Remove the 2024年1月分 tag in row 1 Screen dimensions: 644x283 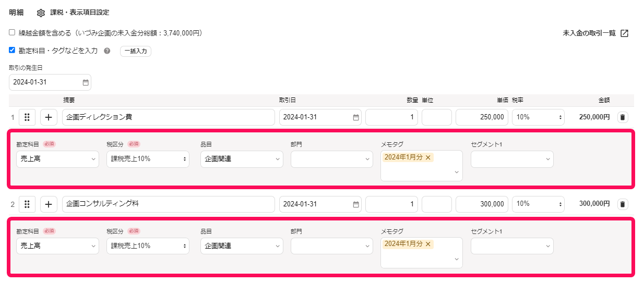point(428,157)
